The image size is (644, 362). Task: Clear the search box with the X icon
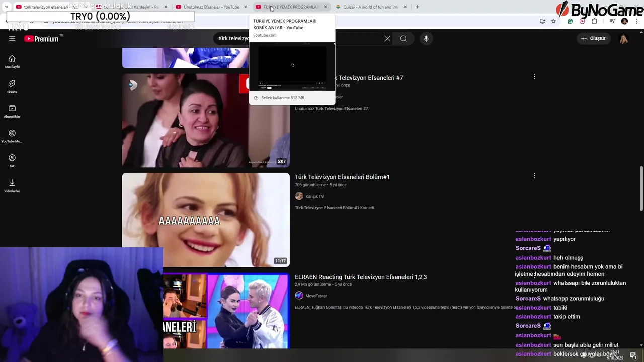click(x=387, y=38)
